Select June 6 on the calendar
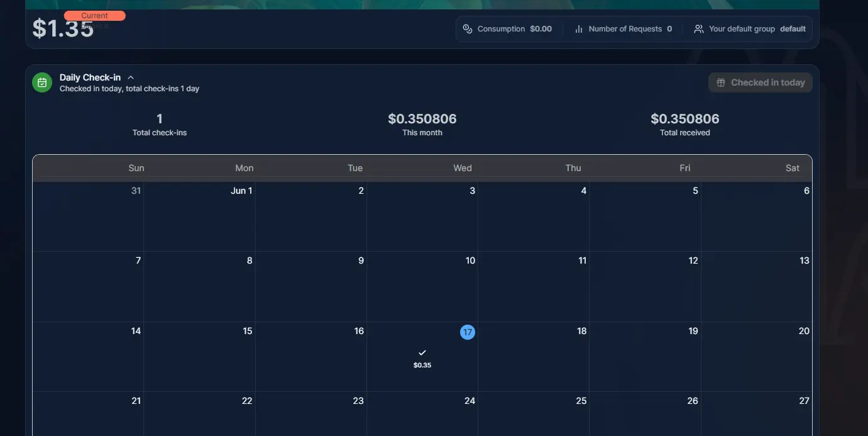 tap(757, 217)
